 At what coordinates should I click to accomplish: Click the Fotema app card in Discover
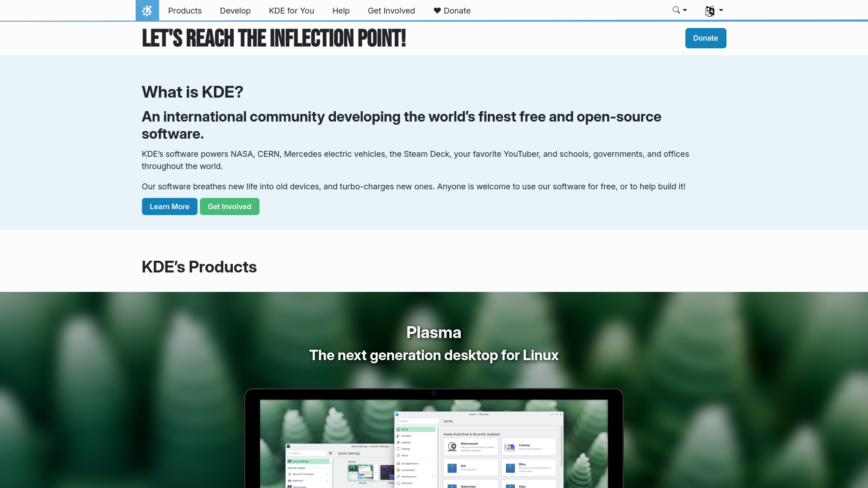(x=529, y=447)
